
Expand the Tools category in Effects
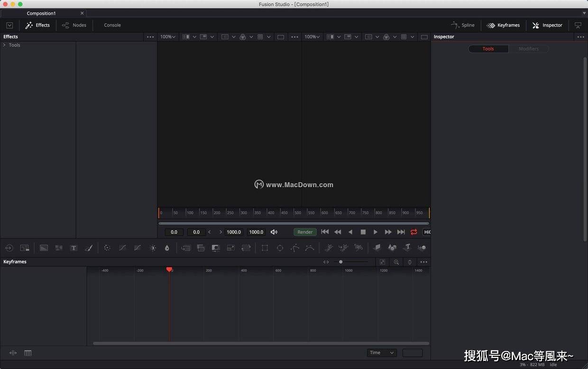click(4, 45)
